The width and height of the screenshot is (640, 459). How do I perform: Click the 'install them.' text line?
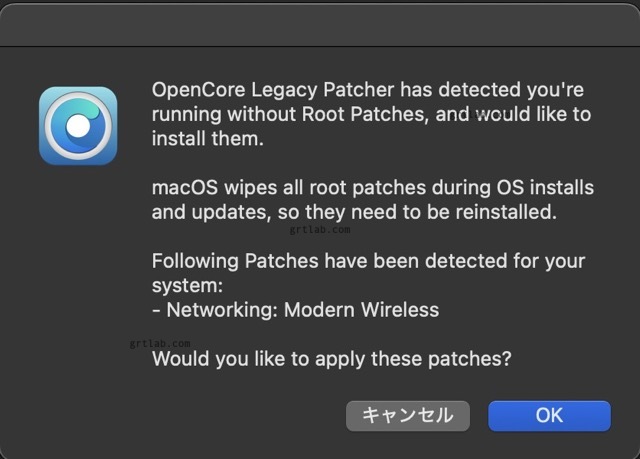[x=207, y=139]
